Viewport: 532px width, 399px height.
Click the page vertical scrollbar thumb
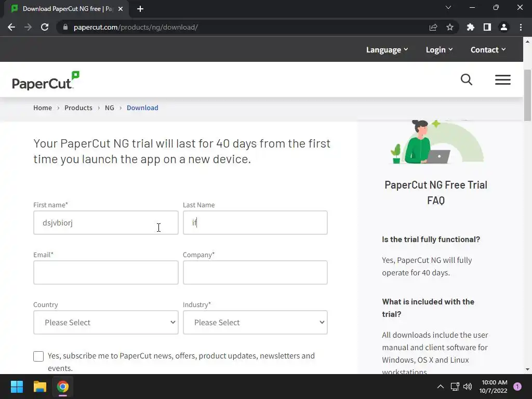tap(528, 95)
